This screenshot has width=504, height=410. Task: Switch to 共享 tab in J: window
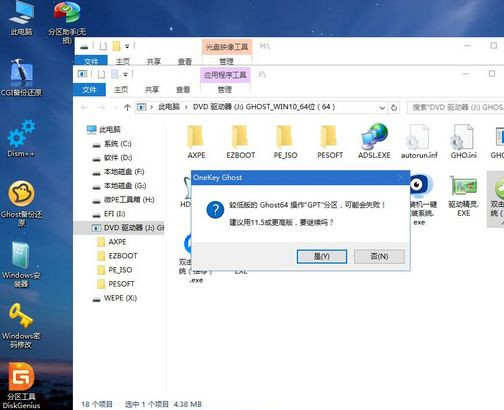click(152, 89)
